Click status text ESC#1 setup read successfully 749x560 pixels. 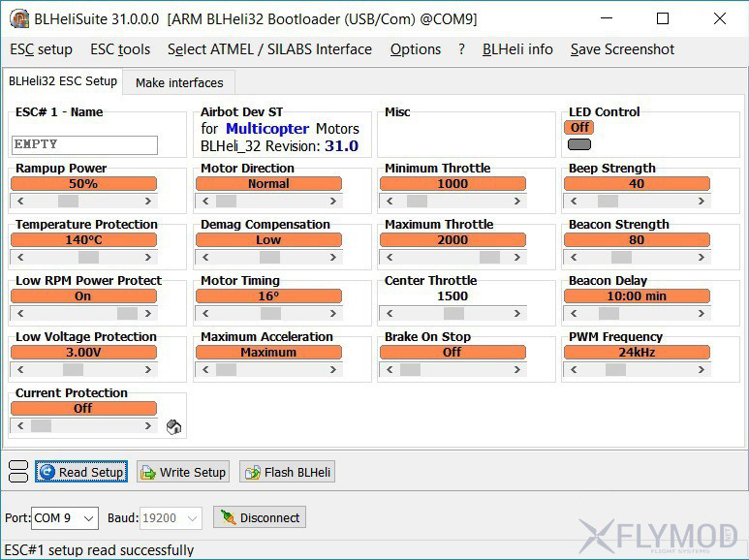pos(100,550)
